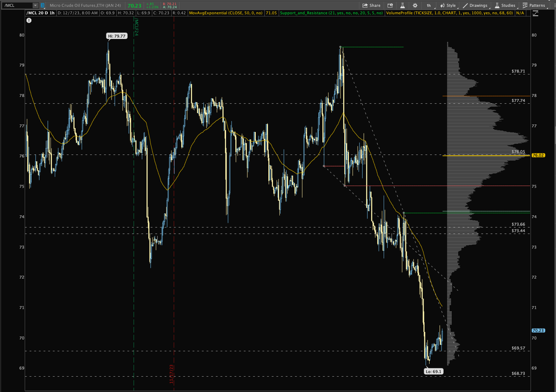Screen dimensions: 556x392
Task: Click the blue 70.23 current price label
Action: tap(538, 330)
